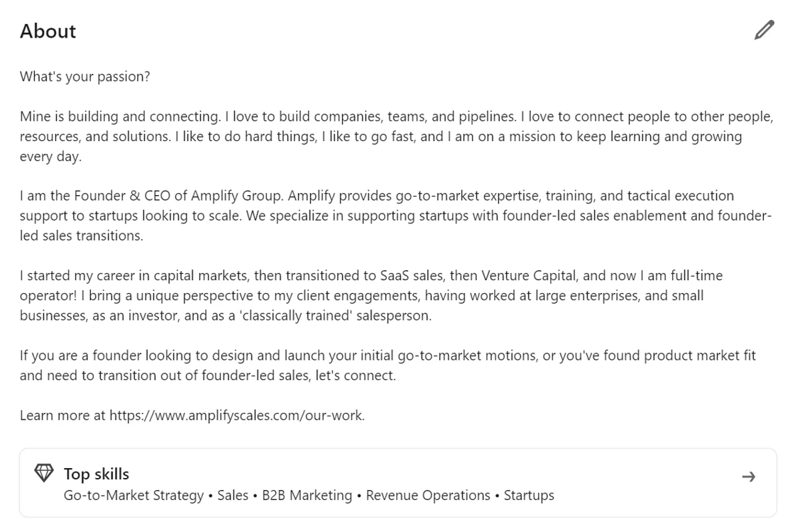This screenshot has height=532, width=795.
Task: Click the Startups skill in Top skills
Action: coord(529,495)
